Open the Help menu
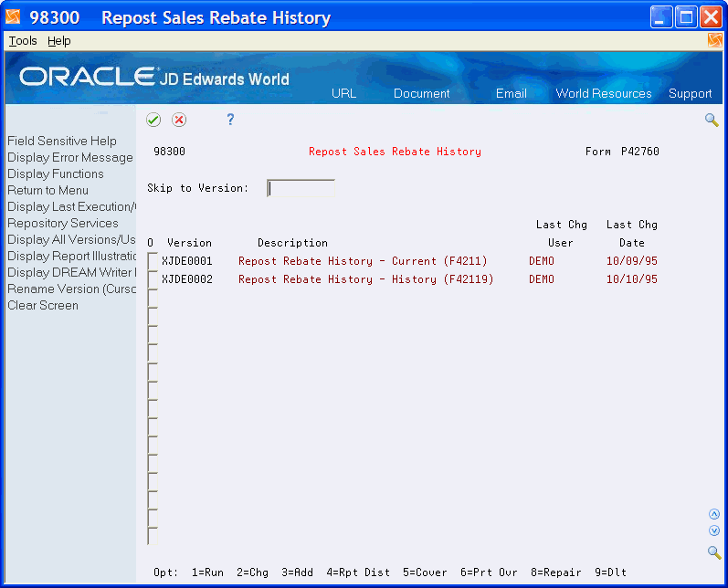Viewport: 728px width, 588px height. (x=59, y=41)
